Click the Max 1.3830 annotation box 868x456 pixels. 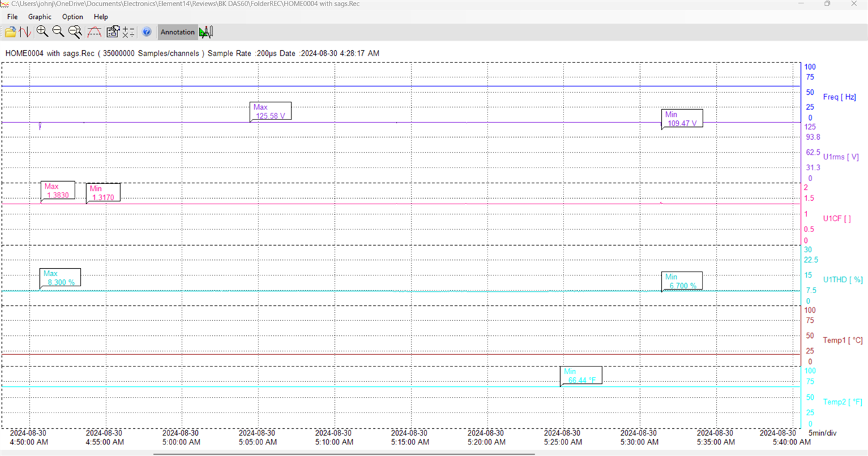pos(58,191)
